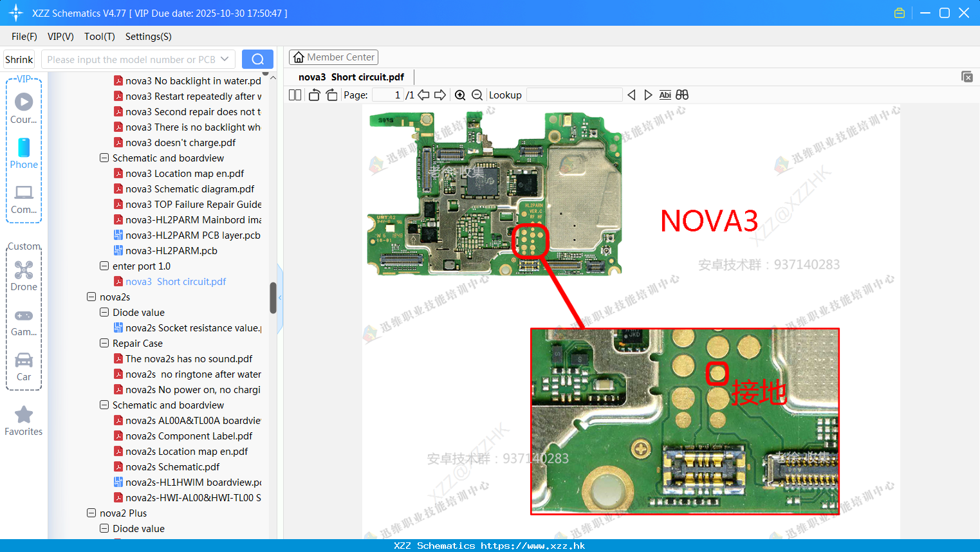Click the Shrink button

pos(19,59)
